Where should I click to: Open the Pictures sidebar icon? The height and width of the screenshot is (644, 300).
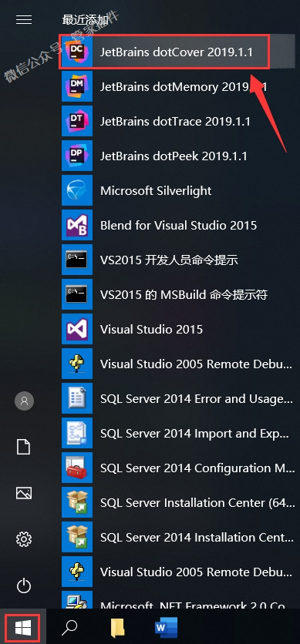click(x=24, y=493)
